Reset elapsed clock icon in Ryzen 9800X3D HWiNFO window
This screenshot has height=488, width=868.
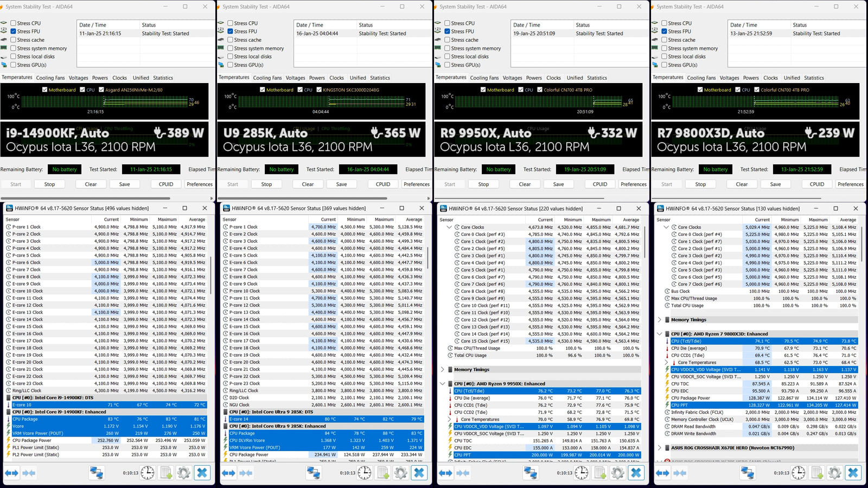(799, 473)
